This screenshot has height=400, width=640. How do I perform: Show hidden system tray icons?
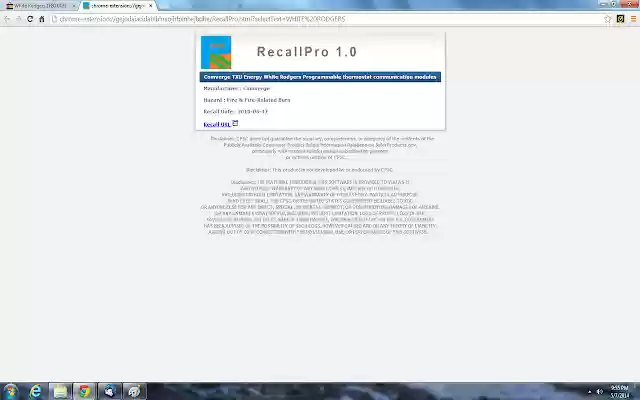click(x=589, y=392)
